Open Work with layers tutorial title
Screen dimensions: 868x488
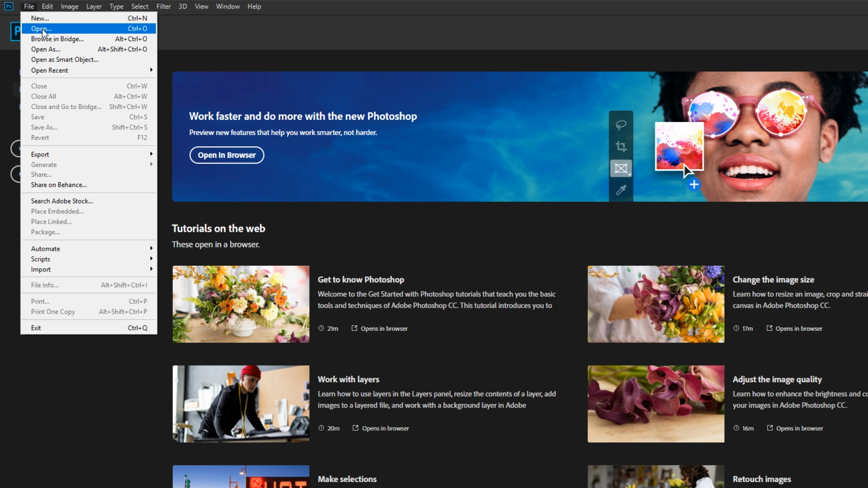[x=348, y=380]
